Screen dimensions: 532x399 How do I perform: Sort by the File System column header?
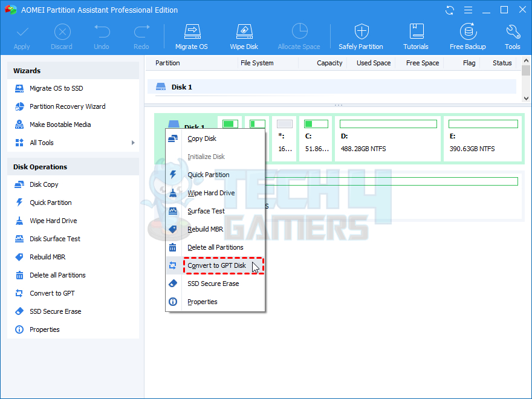point(257,63)
